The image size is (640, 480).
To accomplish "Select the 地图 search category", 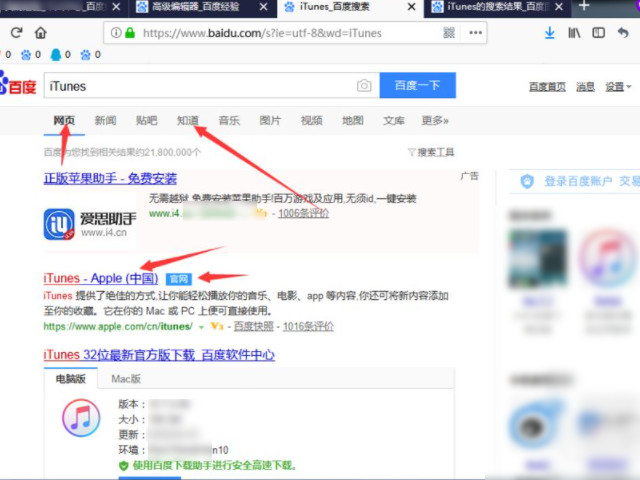I will [353, 120].
